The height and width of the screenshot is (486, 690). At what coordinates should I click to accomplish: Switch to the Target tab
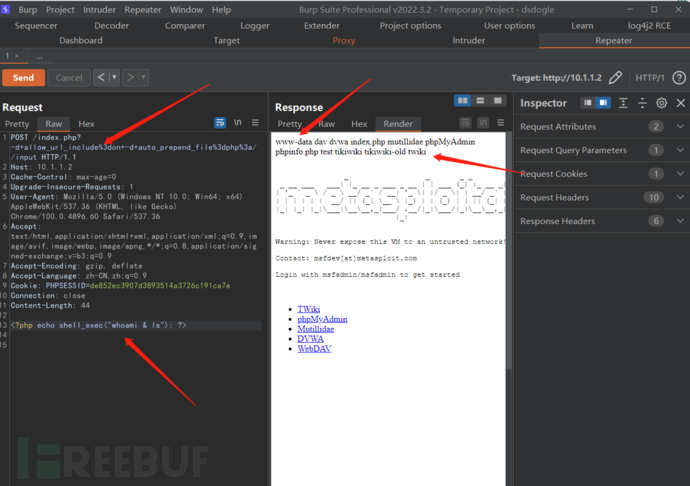pos(227,40)
